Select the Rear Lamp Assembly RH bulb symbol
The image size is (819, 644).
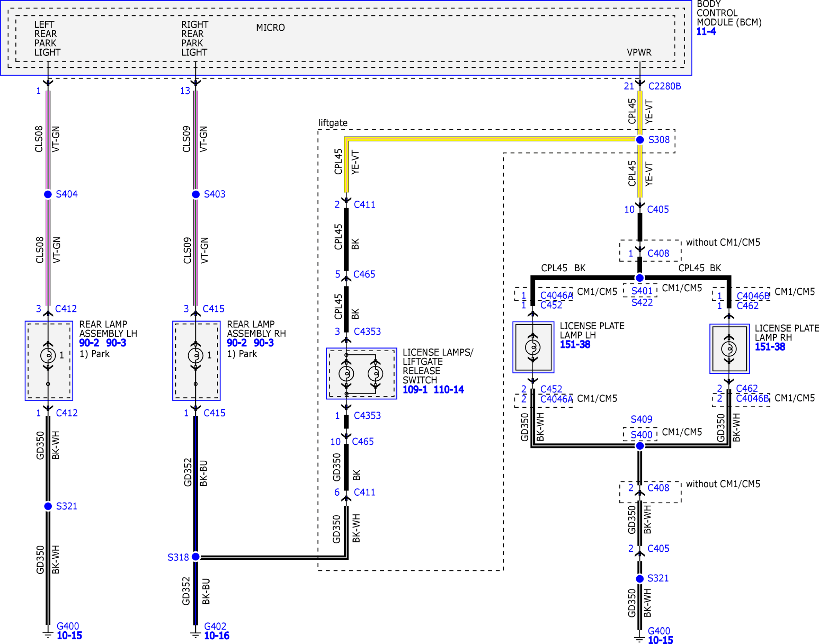click(196, 355)
